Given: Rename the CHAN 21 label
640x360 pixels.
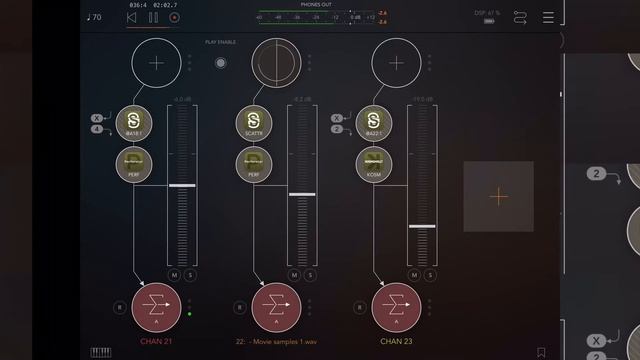Looking at the screenshot, I should pos(156,341).
